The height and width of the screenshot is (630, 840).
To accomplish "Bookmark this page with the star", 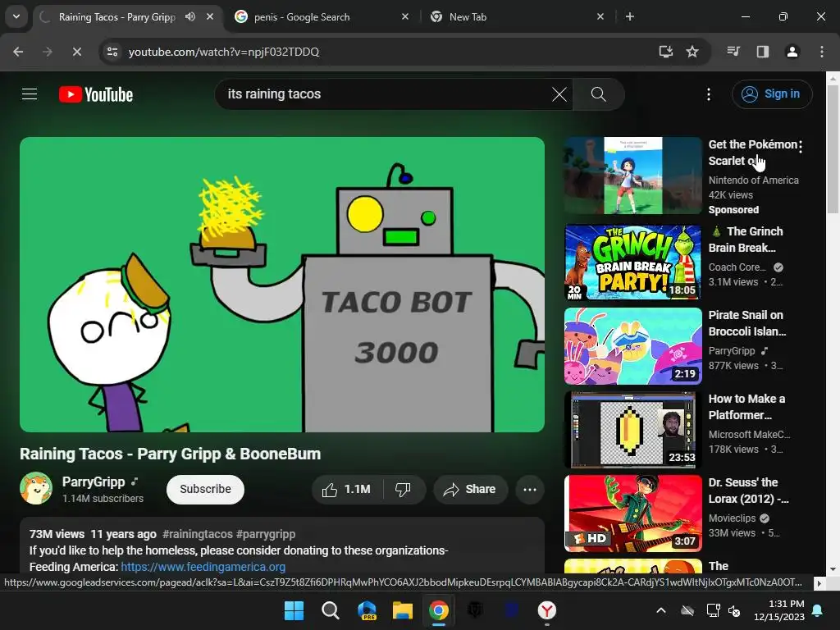I will pos(692,52).
